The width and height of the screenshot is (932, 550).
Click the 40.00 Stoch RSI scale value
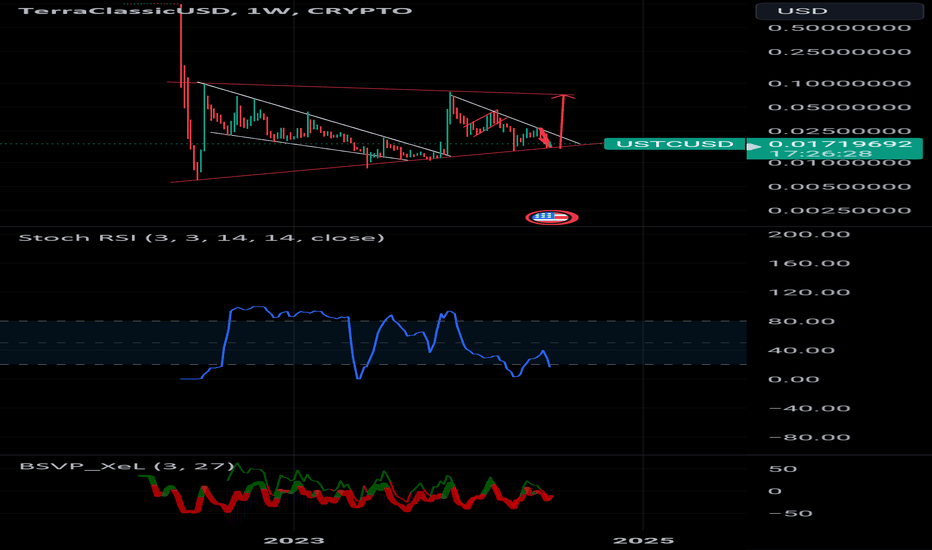[x=801, y=350]
